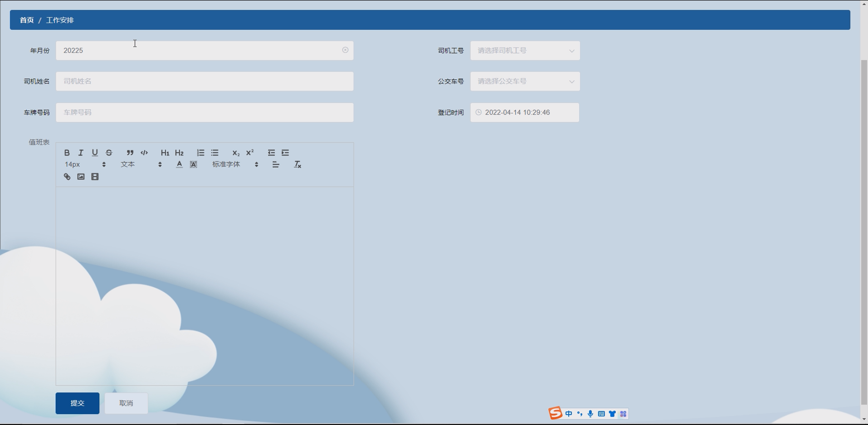Click the 司机姓名 input field

click(205, 82)
